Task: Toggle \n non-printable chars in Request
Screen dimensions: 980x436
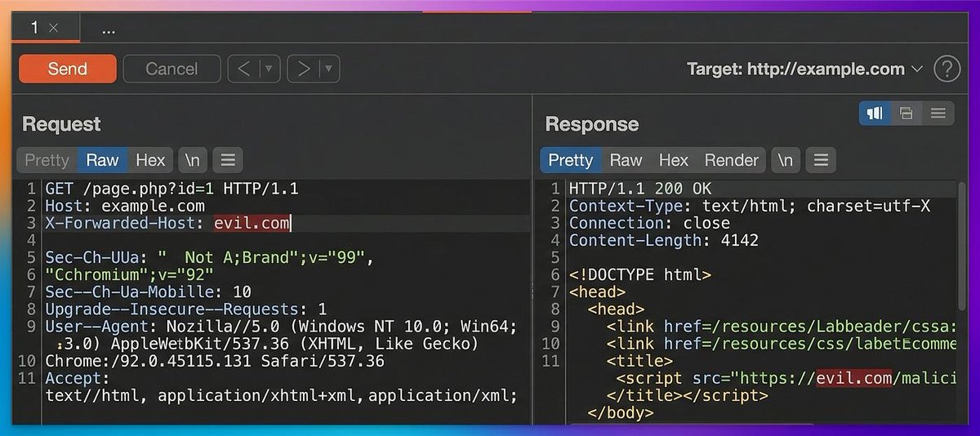Action: click(x=193, y=160)
